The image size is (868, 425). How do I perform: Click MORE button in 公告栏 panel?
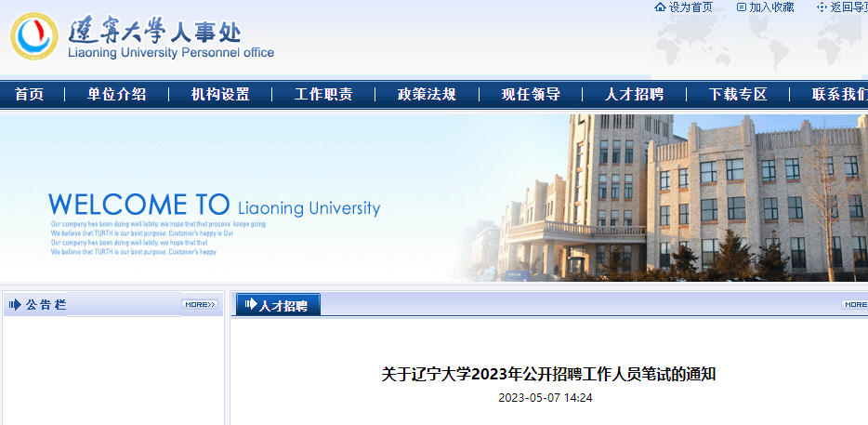[x=200, y=304]
